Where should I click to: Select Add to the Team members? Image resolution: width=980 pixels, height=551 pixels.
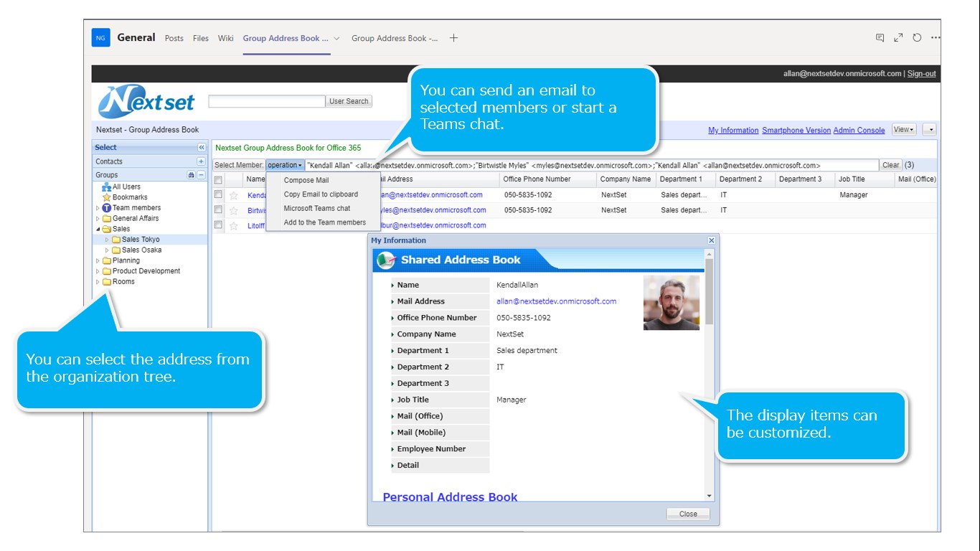pyautogui.click(x=325, y=222)
